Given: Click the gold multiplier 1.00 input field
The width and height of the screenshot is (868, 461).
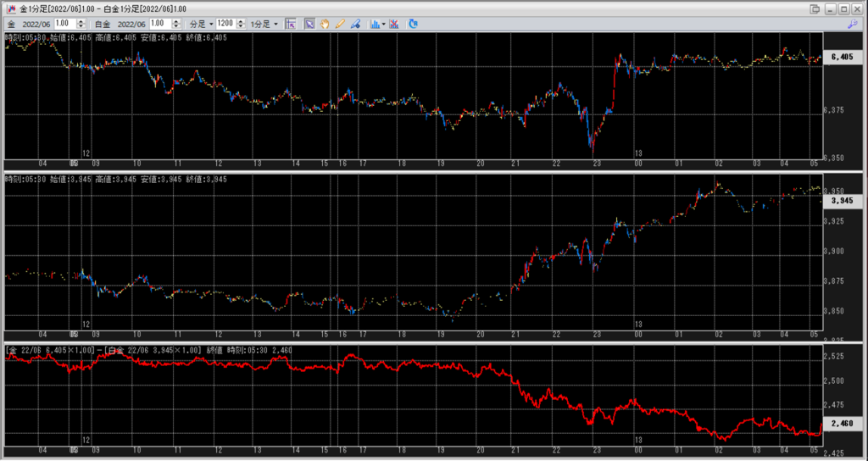Looking at the screenshot, I should [66, 24].
